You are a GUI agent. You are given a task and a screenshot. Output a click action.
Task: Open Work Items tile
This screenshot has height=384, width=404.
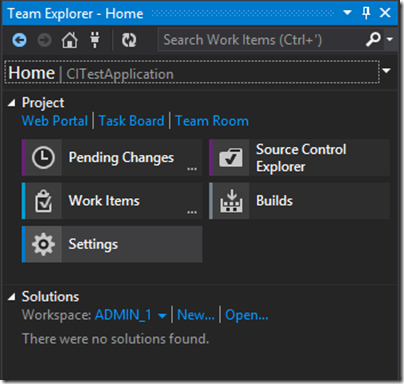[x=112, y=201]
